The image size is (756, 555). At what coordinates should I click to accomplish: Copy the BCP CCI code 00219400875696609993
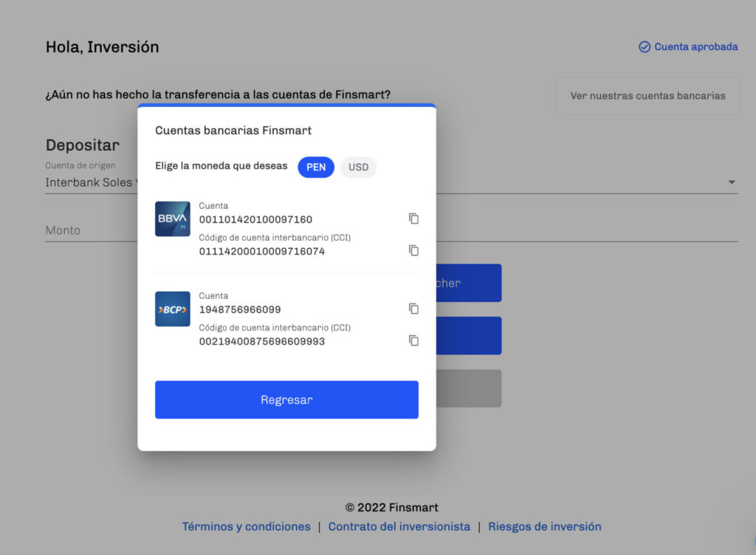pos(413,341)
